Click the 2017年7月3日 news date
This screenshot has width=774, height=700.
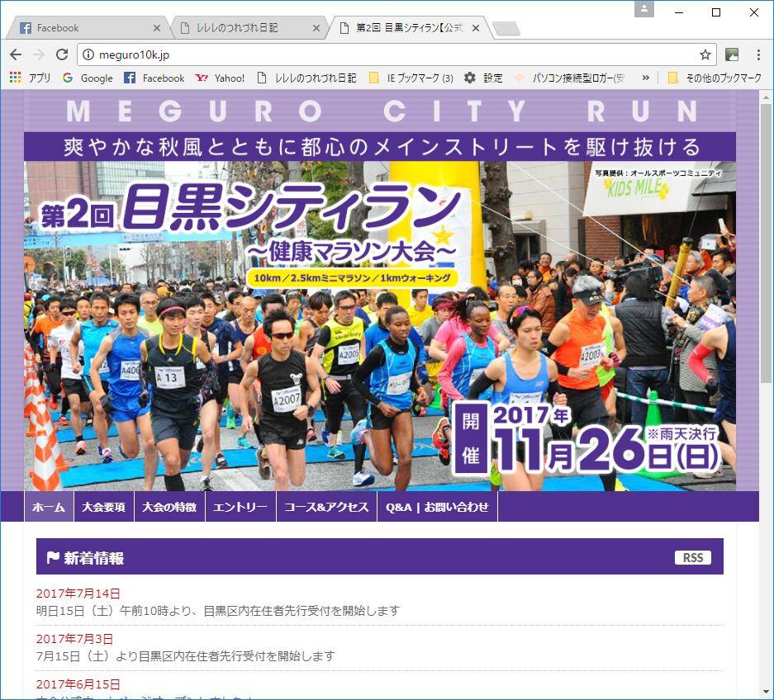pyautogui.click(x=74, y=639)
